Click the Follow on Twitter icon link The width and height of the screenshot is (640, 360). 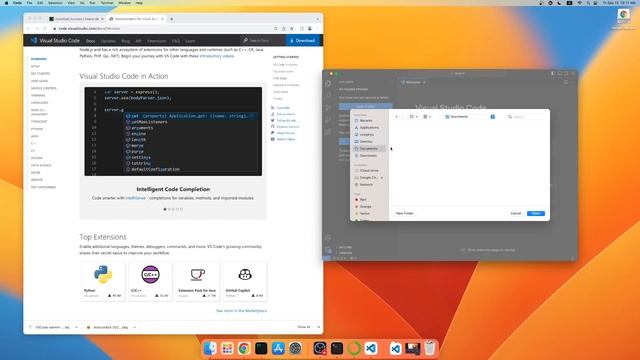[273, 120]
